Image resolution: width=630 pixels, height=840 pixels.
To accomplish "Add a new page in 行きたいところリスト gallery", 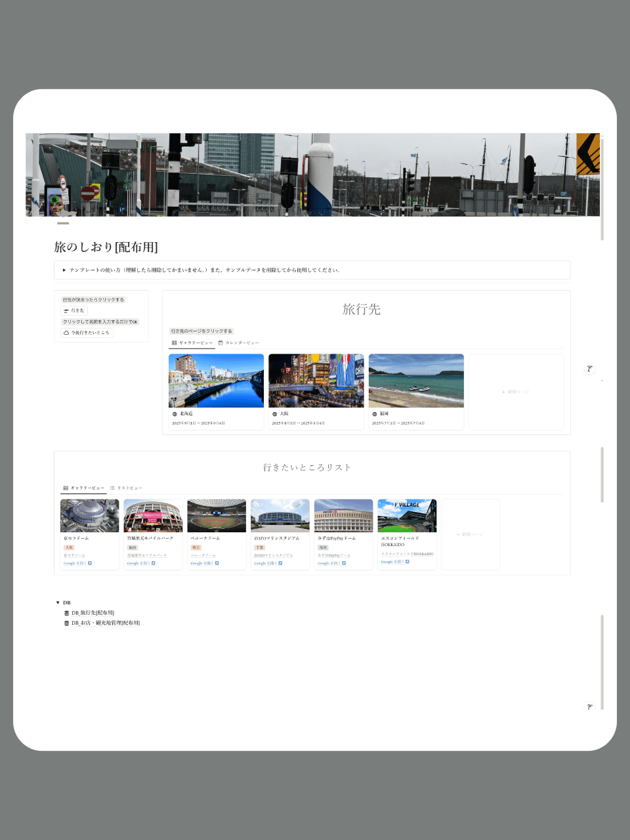I will pos(470,534).
